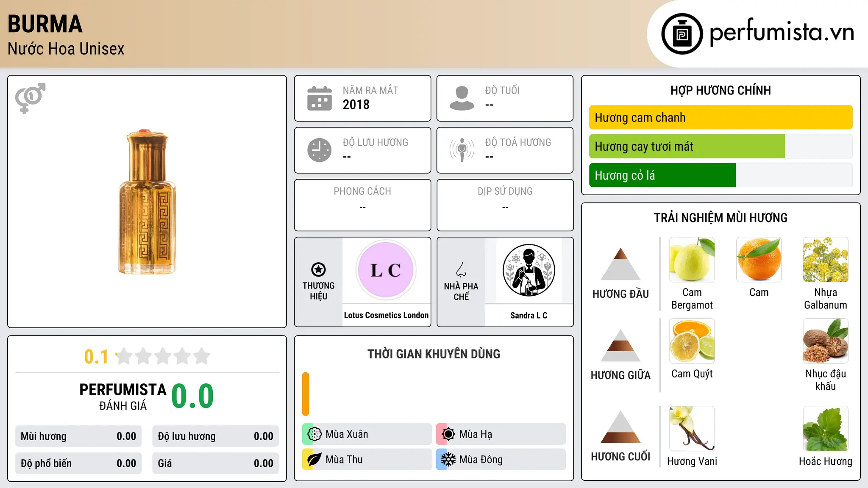
Task: Click the Phong cách heading
Action: [x=362, y=191]
